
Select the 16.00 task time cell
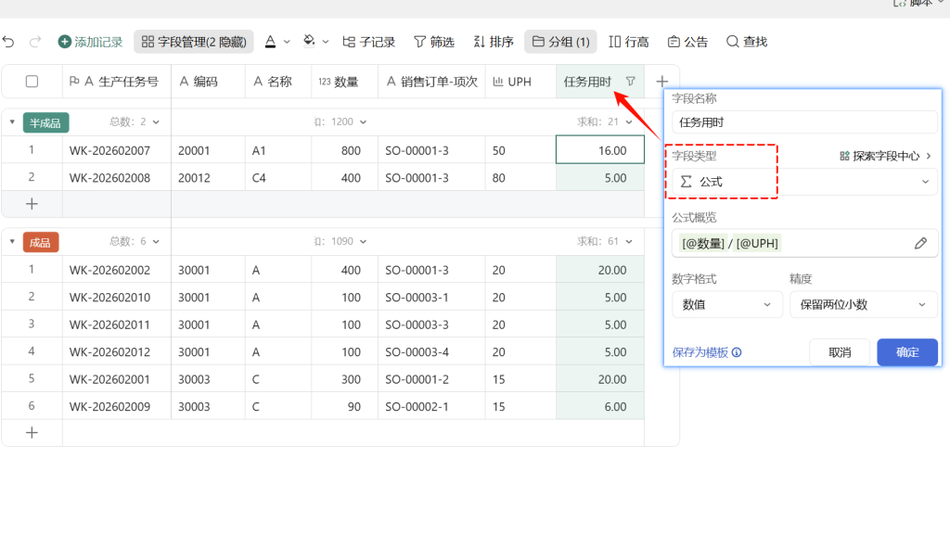point(600,150)
